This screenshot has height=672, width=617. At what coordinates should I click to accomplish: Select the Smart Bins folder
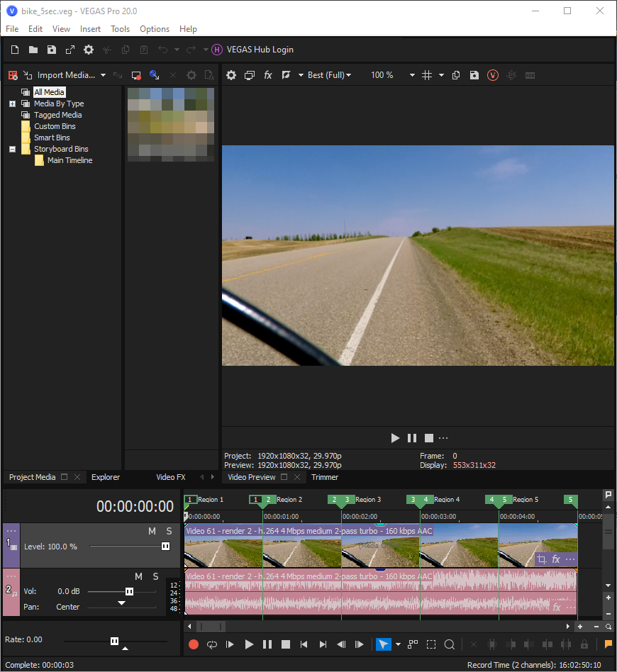coord(52,138)
